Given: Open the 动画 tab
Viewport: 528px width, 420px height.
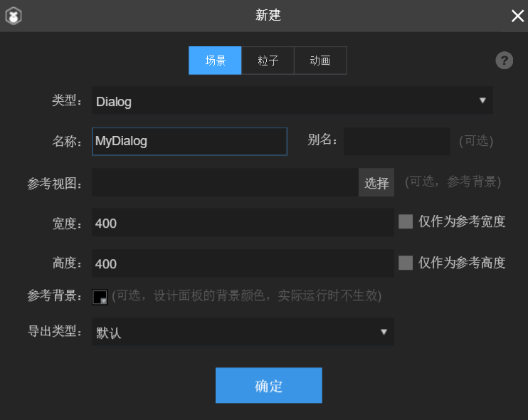Looking at the screenshot, I should 320,61.
